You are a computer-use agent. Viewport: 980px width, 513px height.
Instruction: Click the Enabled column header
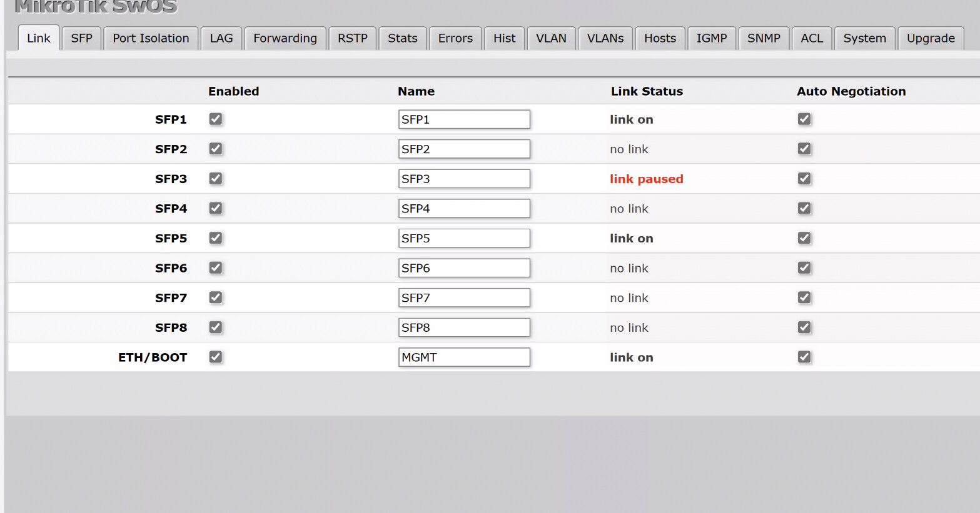click(234, 91)
